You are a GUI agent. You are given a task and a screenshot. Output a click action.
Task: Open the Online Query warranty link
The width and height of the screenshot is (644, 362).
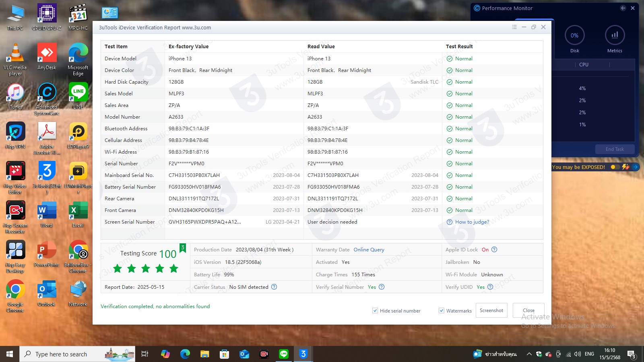click(369, 249)
